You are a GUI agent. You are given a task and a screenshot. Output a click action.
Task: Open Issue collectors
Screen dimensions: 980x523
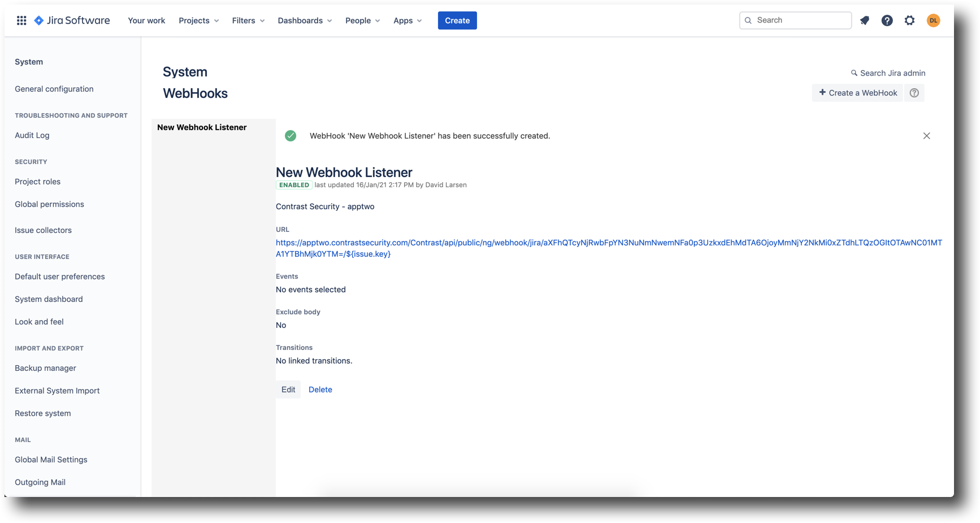pyautogui.click(x=43, y=230)
